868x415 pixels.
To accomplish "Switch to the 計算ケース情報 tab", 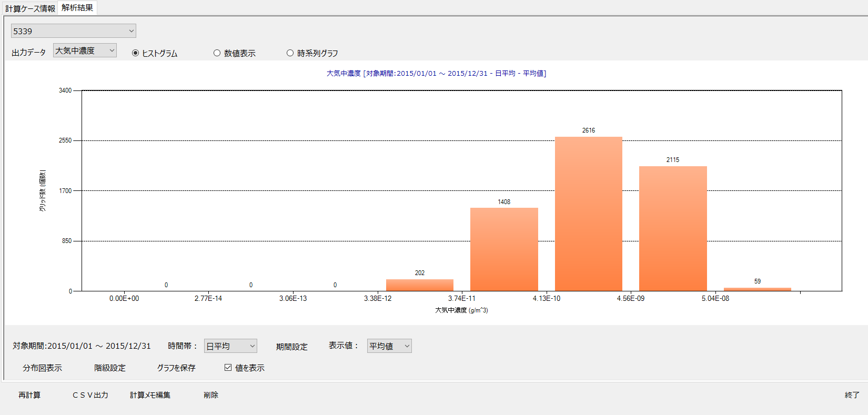I will click(30, 8).
